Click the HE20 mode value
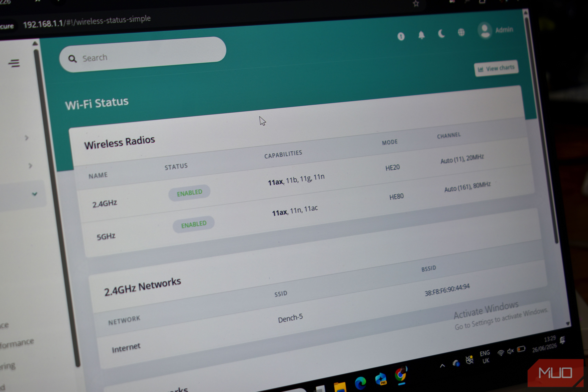The width and height of the screenshot is (588, 392). 392,167
